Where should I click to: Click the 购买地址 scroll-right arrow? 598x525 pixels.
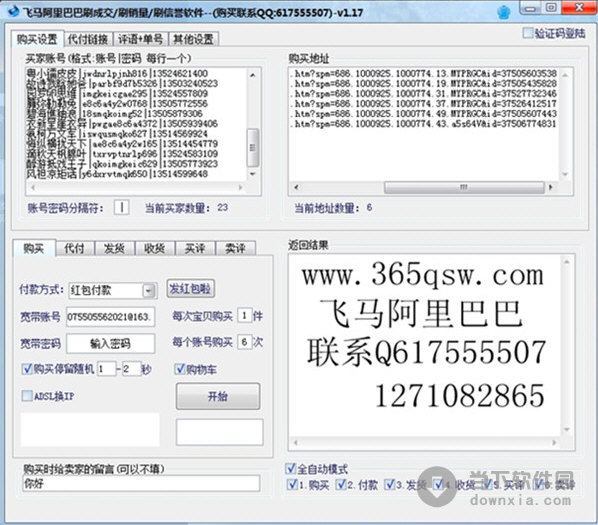click(550, 187)
